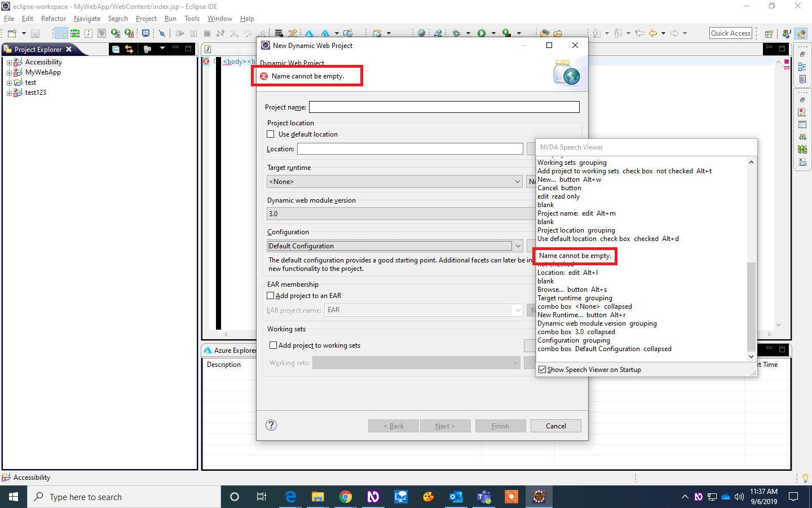Enable the Use default location checkbox
Image resolution: width=812 pixels, height=508 pixels.
click(x=271, y=134)
